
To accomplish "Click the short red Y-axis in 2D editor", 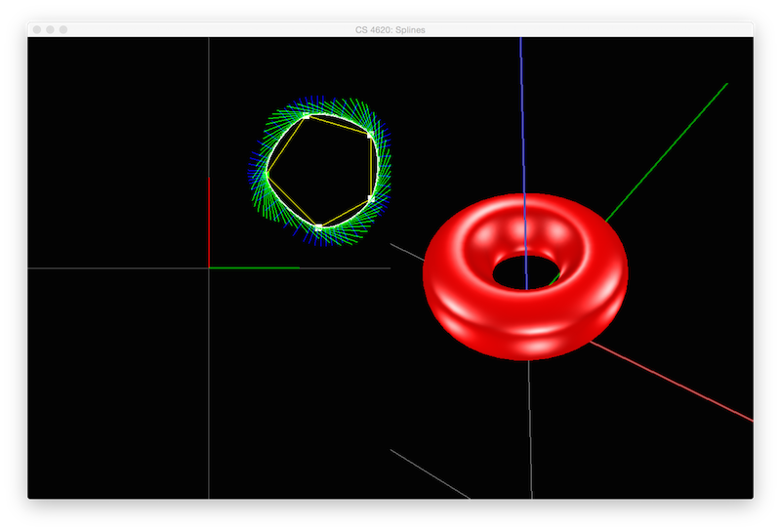I will click(209, 223).
